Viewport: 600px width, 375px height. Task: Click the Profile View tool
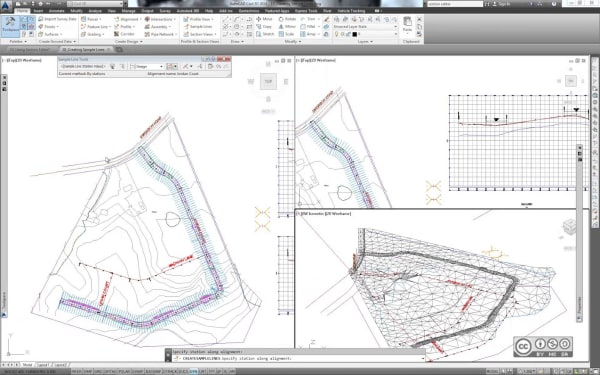[197, 19]
